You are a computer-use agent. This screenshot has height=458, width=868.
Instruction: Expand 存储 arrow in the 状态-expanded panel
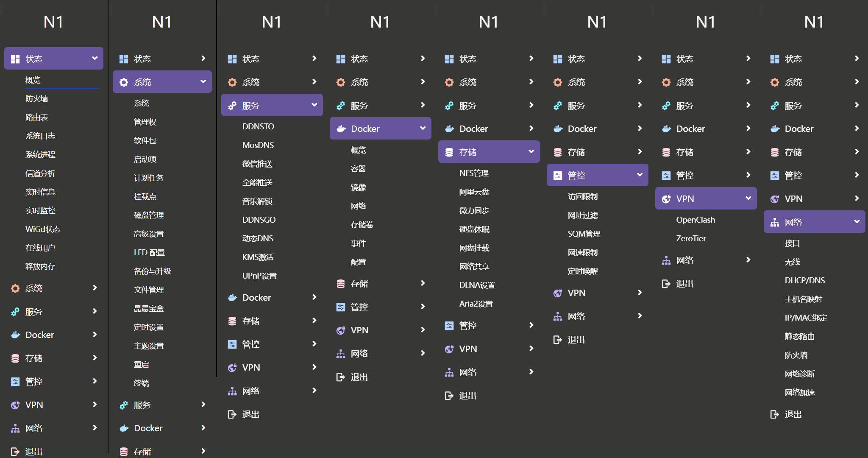(x=95, y=358)
